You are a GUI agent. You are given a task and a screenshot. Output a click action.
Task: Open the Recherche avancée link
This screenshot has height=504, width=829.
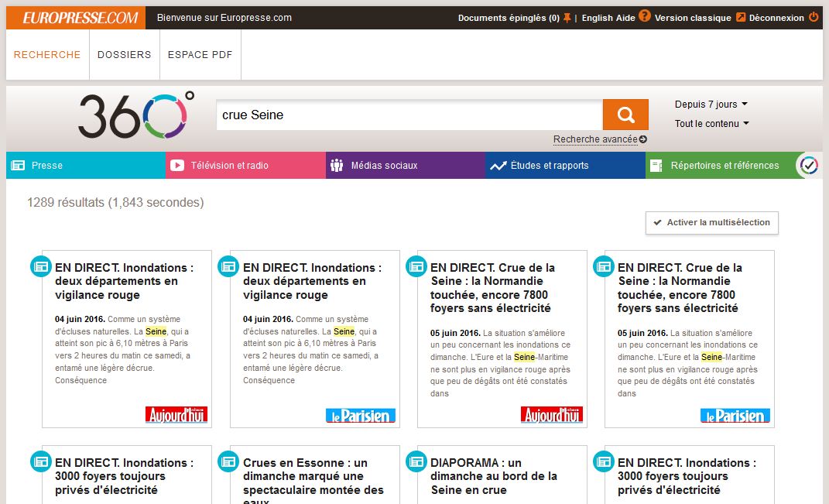pos(600,139)
